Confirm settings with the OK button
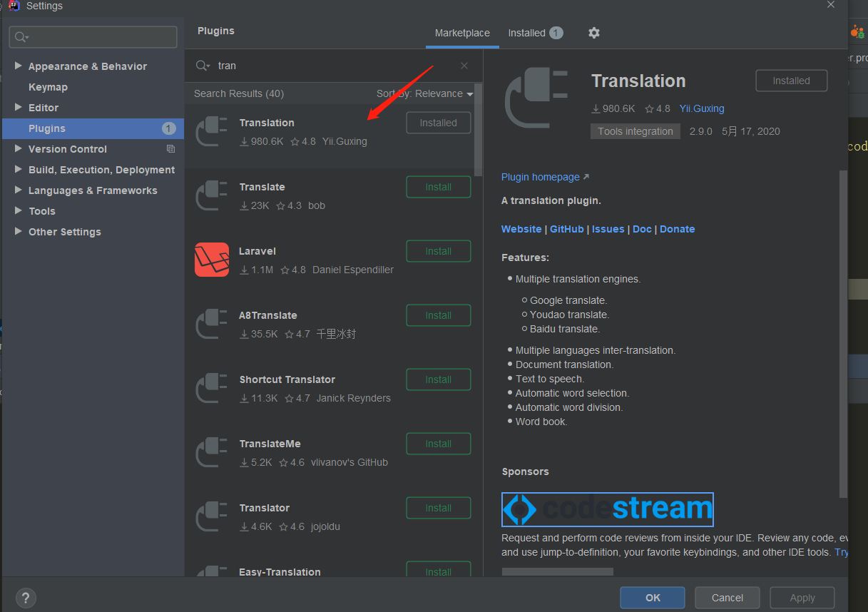This screenshot has height=612, width=868. (x=653, y=598)
